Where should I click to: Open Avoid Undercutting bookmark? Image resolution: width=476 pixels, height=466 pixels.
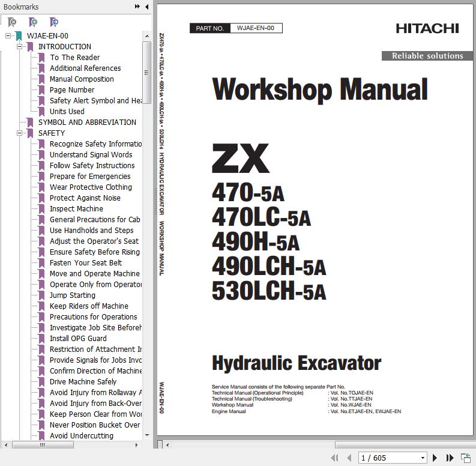pos(82,436)
